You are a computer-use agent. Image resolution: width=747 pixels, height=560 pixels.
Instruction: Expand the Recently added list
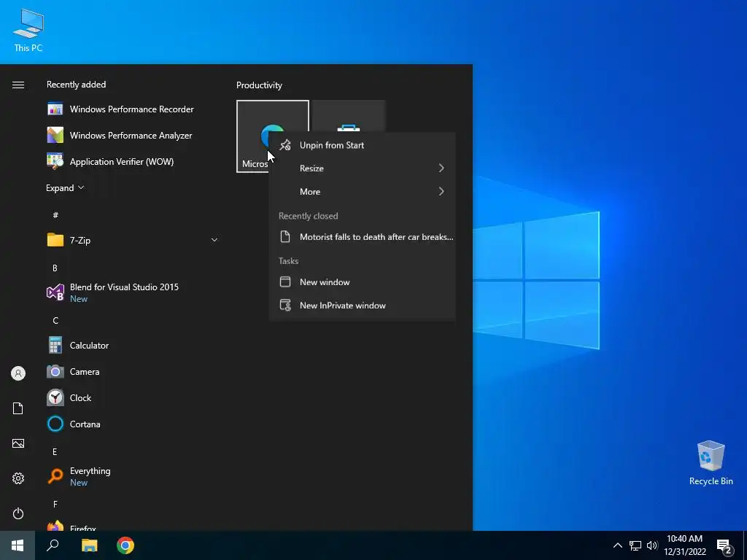click(x=65, y=187)
